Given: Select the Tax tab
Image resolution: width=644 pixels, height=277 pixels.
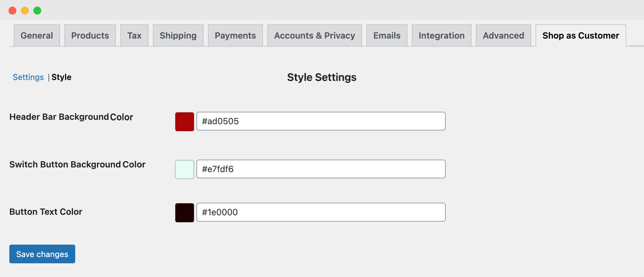Looking at the screenshot, I should click(x=134, y=35).
